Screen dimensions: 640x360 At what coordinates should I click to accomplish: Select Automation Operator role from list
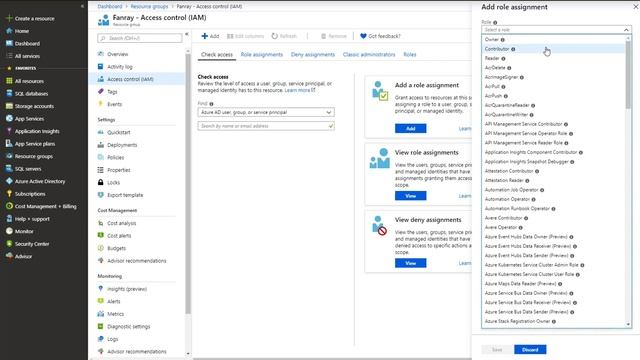click(x=553, y=199)
